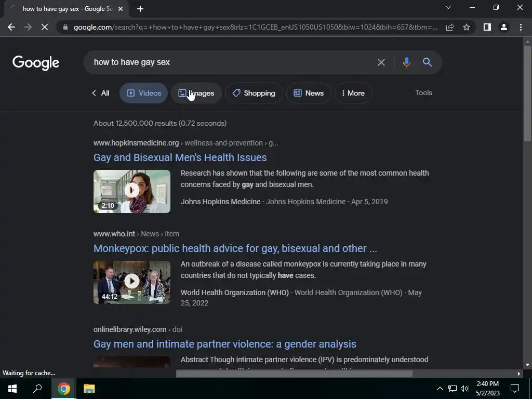Open a new browser tab
The image size is (532, 399).
coord(140,9)
